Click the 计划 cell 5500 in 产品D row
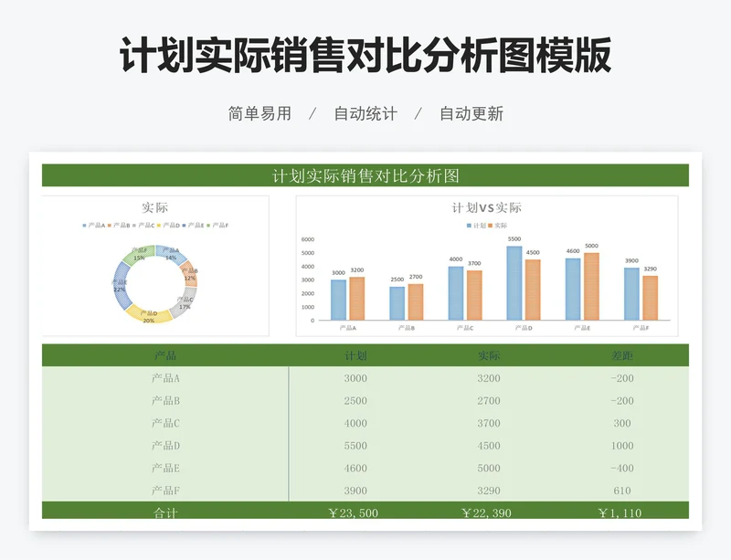 [355, 445]
